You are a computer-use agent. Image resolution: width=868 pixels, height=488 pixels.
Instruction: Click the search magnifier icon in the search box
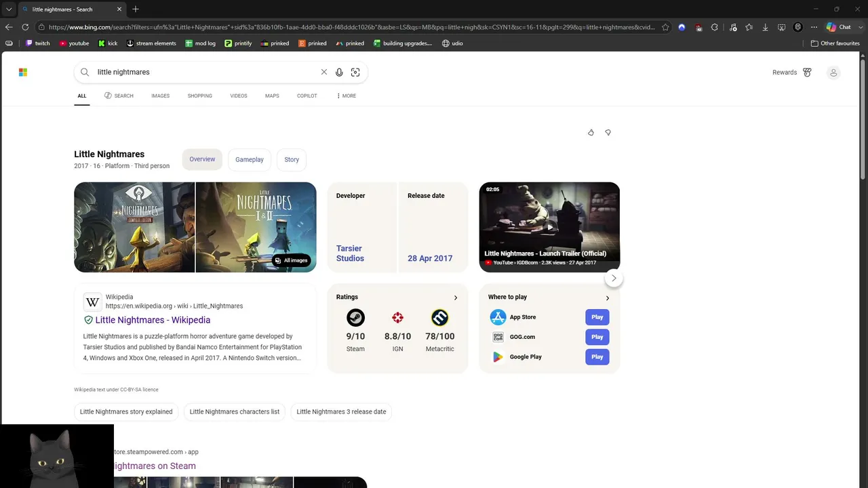click(85, 72)
